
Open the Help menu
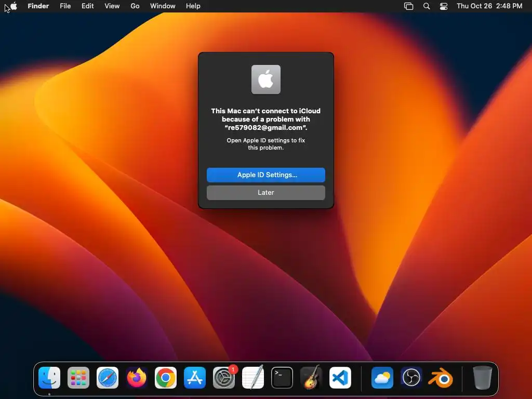click(x=193, y=6)
